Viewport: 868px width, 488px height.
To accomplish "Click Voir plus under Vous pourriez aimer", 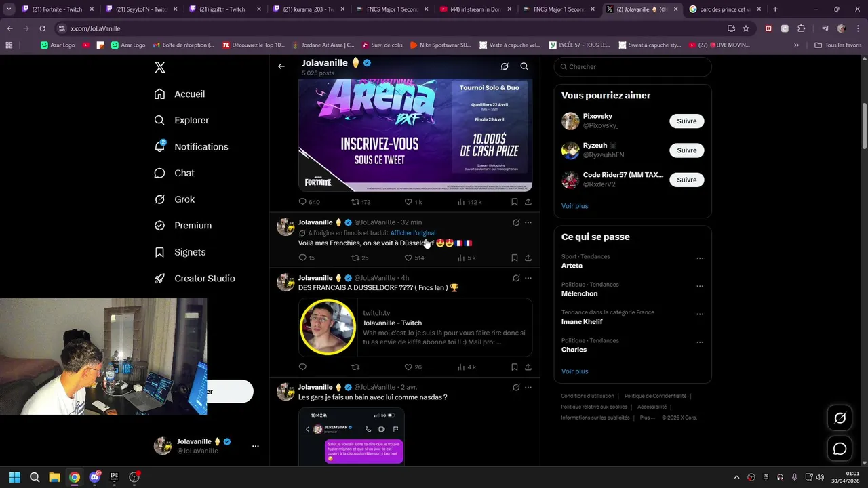I will click(574, 206).
